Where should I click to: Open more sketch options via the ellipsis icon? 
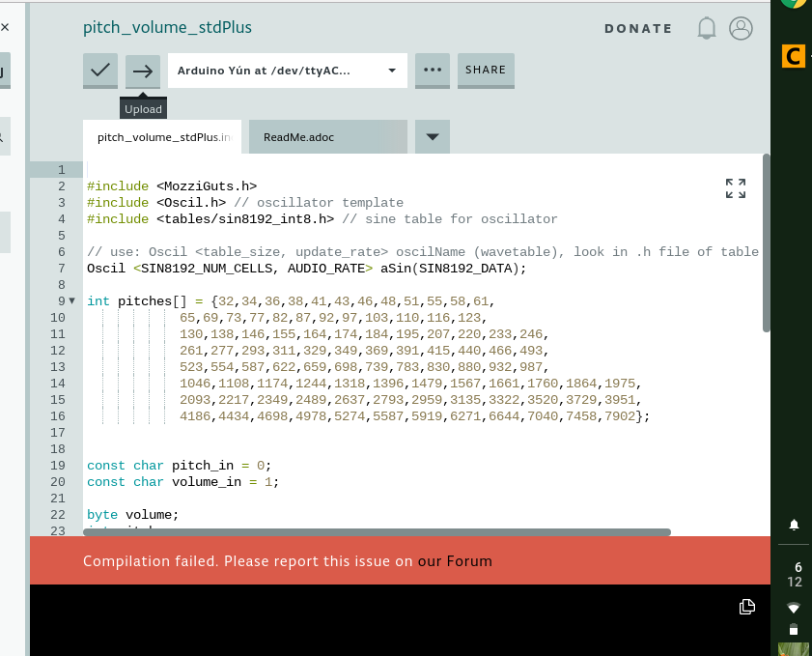click(432, 70)
